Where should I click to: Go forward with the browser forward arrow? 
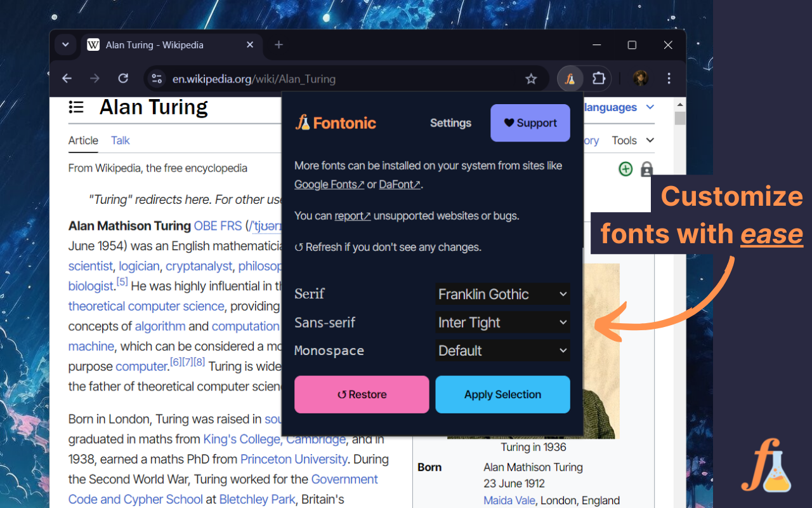(95, 79)
